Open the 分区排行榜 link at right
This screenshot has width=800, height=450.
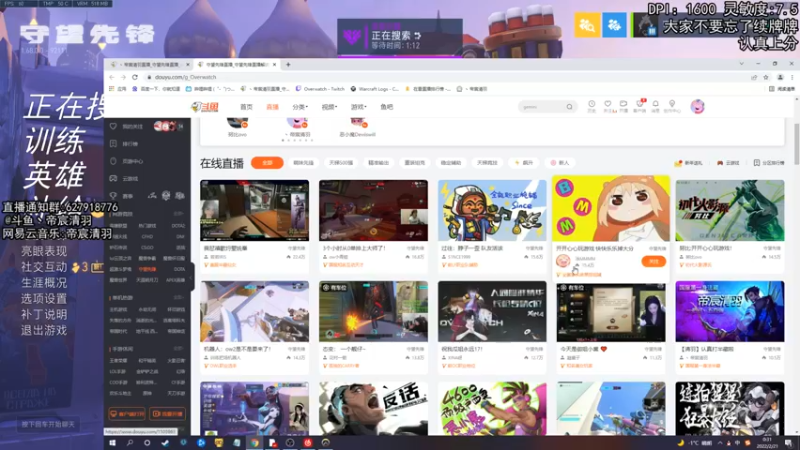tap(769, 163)
